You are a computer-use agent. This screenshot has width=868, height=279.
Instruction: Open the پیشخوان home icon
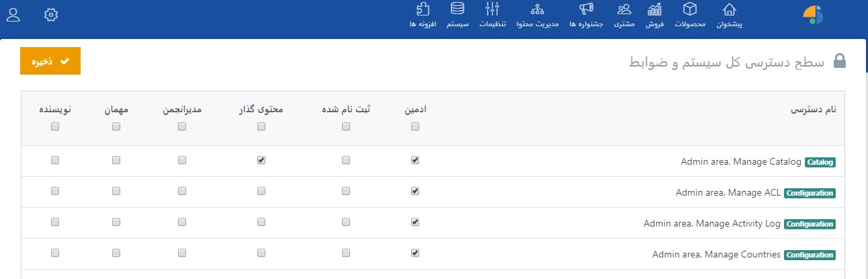point(729,9)
